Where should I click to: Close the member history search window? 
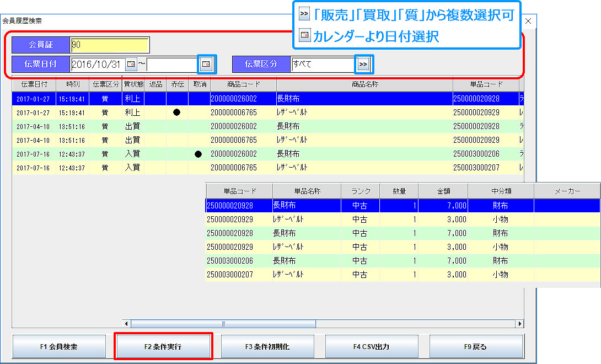click(528, 21)
